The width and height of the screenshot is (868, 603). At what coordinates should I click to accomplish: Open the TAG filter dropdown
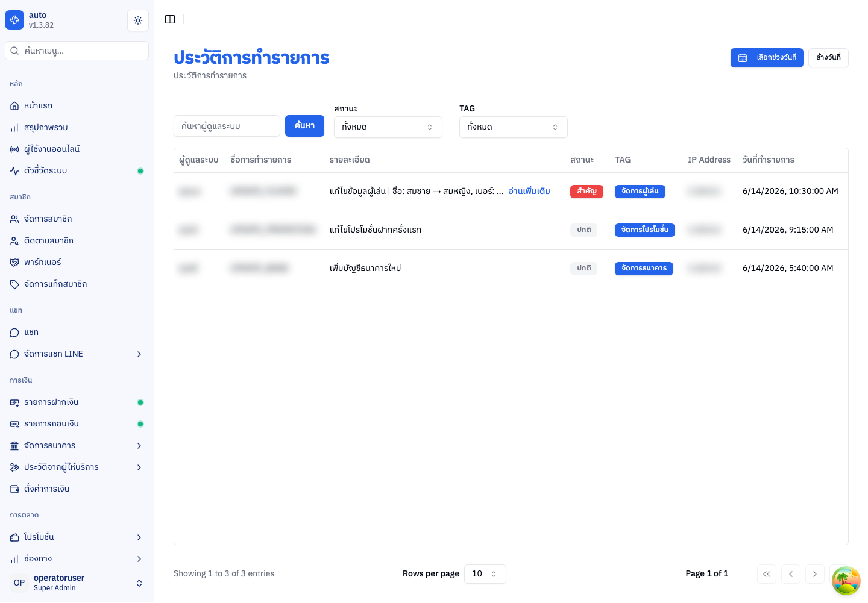514,127
